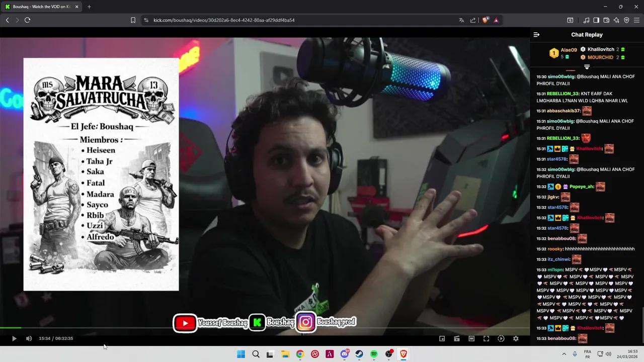
Task: Switch the FRA keyboard language
Action: click(588, 354)
